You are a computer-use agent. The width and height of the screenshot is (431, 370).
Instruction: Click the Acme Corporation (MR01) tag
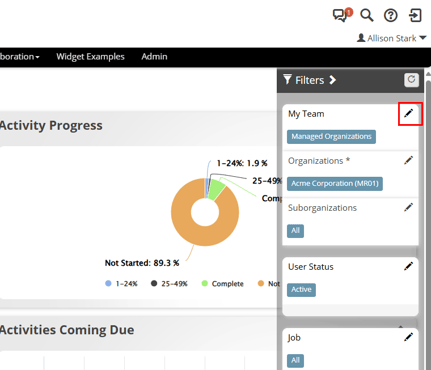[x=335, y=184]
